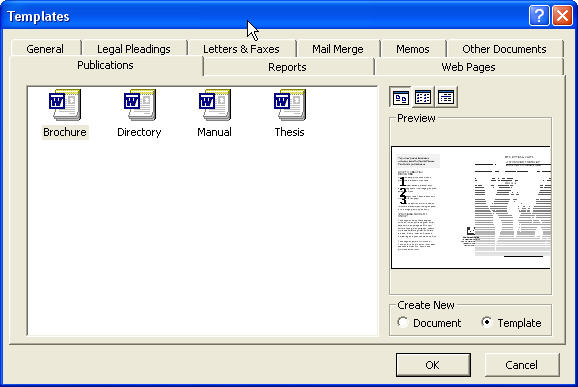Click the Templates title bar
This screenshot has width=578, height=387.
tap(265, 16)
